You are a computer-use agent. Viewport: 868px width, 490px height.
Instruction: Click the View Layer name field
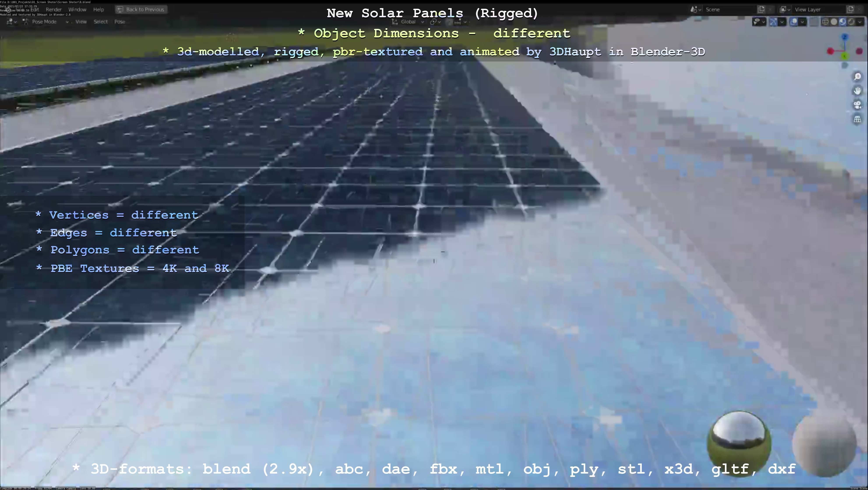(819, 9)
